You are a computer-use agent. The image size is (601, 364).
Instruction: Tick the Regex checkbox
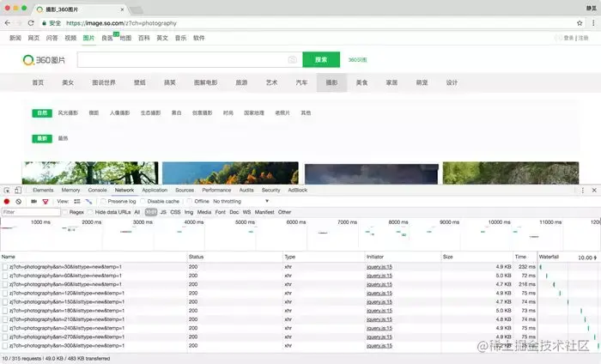(65, 212)
